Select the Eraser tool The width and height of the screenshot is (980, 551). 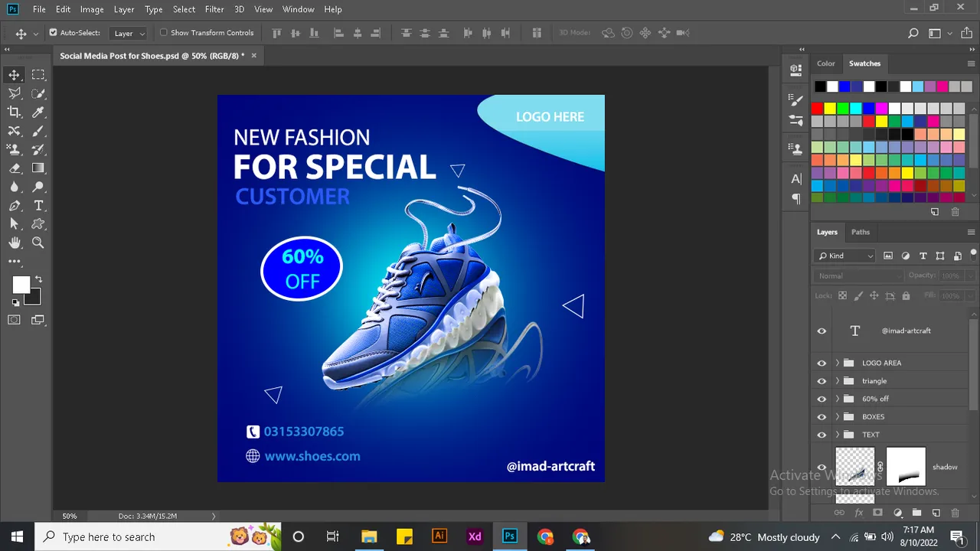coord(15,168)
